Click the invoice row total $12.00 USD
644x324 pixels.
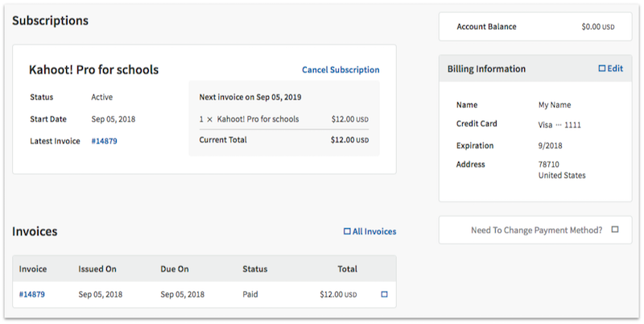338,294
